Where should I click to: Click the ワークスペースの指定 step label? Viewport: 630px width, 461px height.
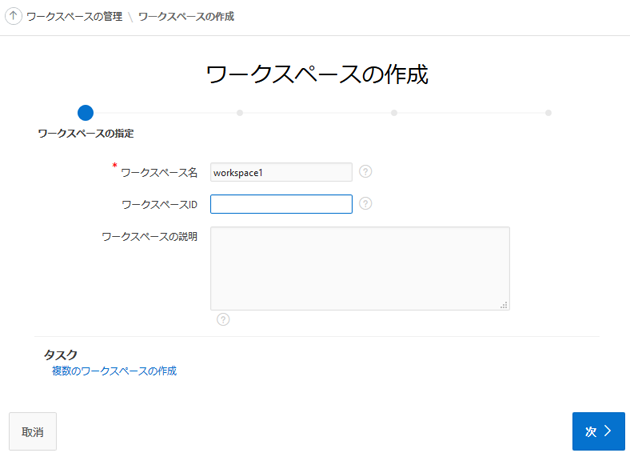pos(86,133)
